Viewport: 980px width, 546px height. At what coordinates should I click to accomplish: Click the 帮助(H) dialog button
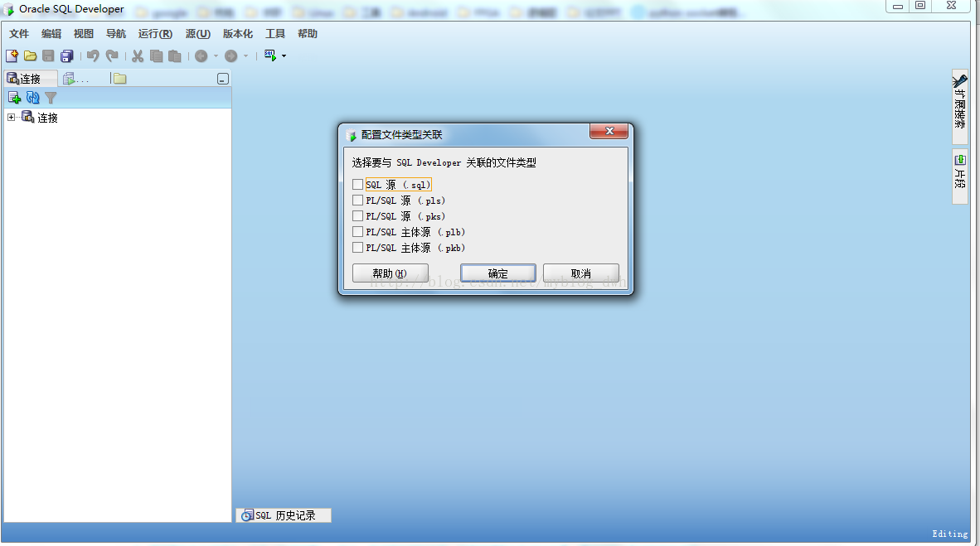pos(390,273)
